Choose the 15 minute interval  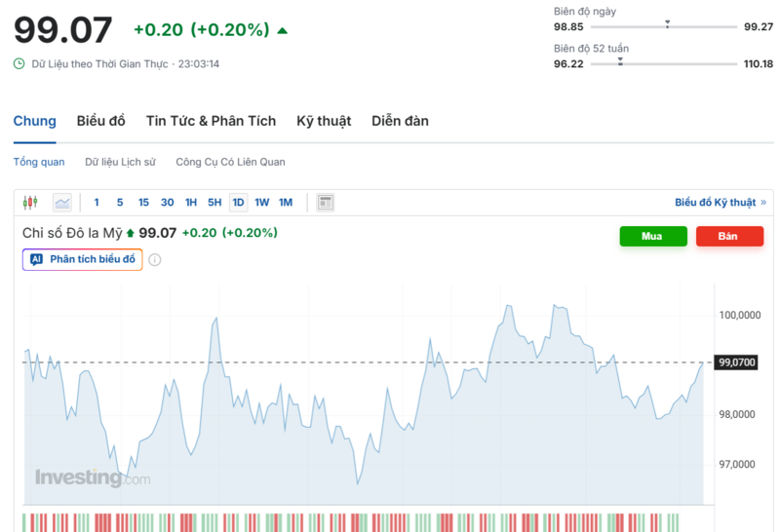[x=143, y=203]
